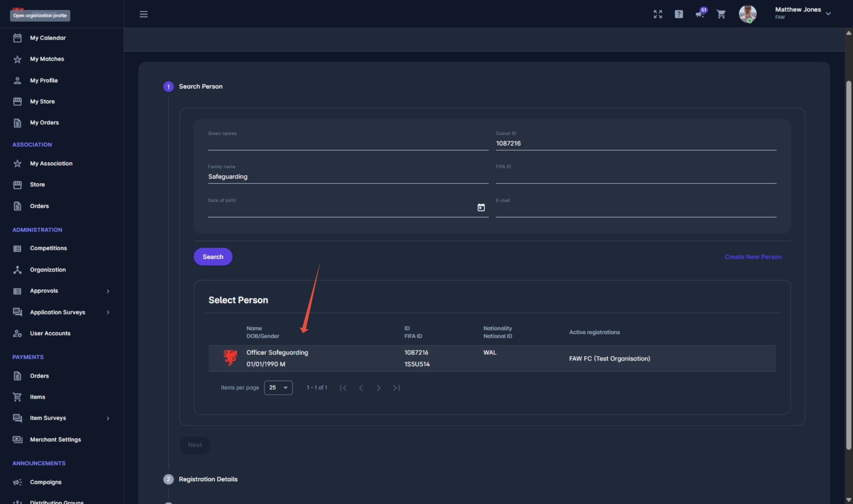Open the Items per page dropdown
Viewport: 853px width, 504px height.
pos(278,388)
